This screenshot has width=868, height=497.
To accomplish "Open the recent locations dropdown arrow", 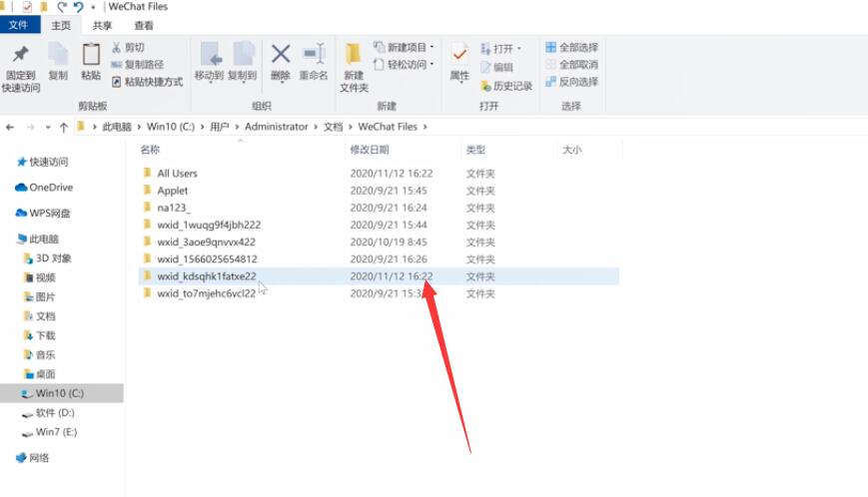I will click(x=48, y=127).
